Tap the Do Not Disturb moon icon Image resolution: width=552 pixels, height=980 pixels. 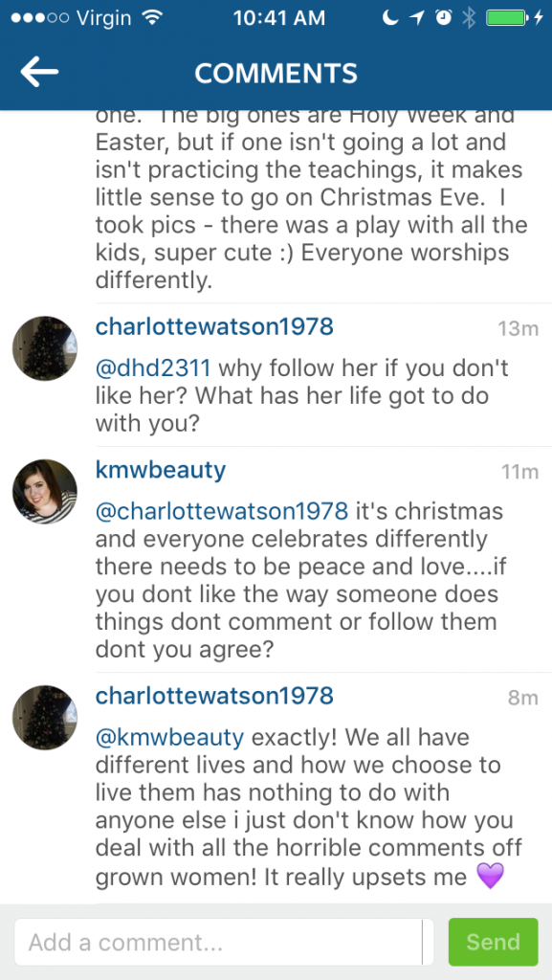tap(390, 17)
